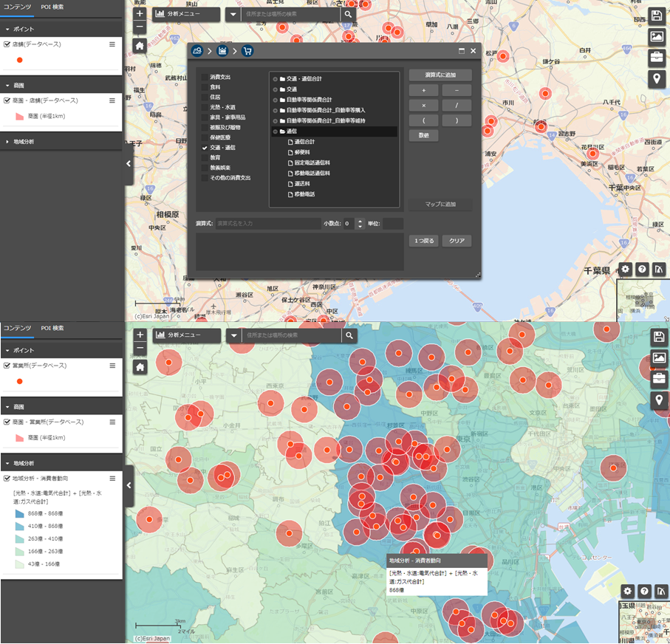Expand the 交通・通信合計 folder
This screenshot has width=670, height=644.
point(275,79)
